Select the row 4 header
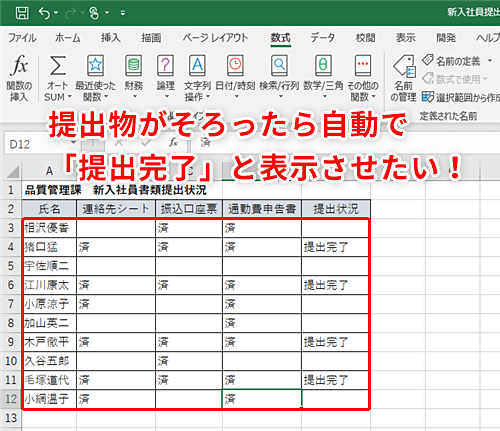This screenshot has height=431, width=500. click(11, 247)
